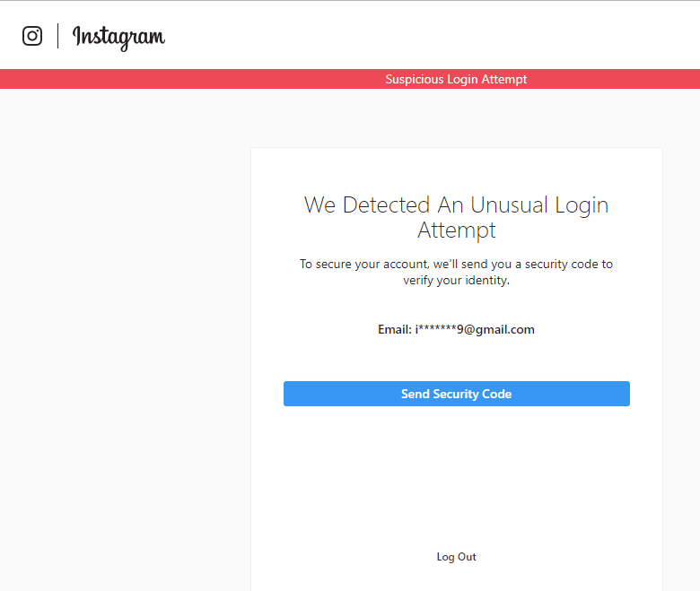Click the divider line beside the camera logo
Viewport: 700px width, 591px height.
click(x=58, y=36)
